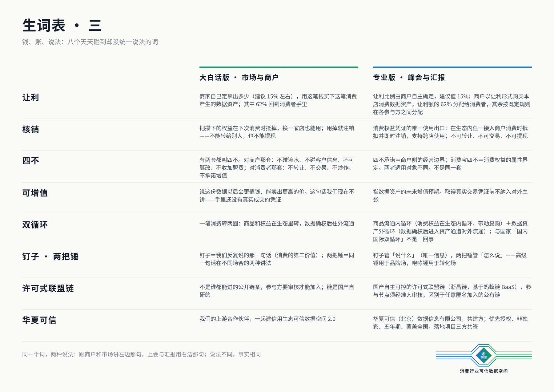Select the term 可增值
554x392 pixels.
tap(35, 193)
